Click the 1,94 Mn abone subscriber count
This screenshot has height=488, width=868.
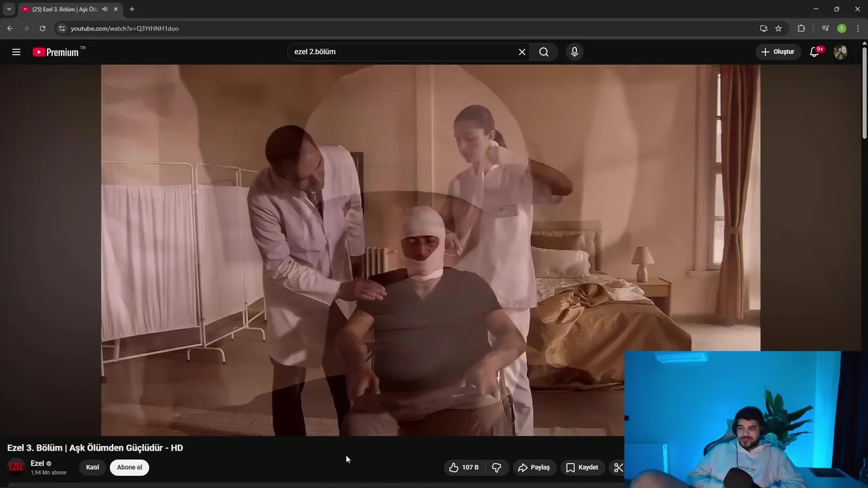pyautogui.click(x=48, y=472)
